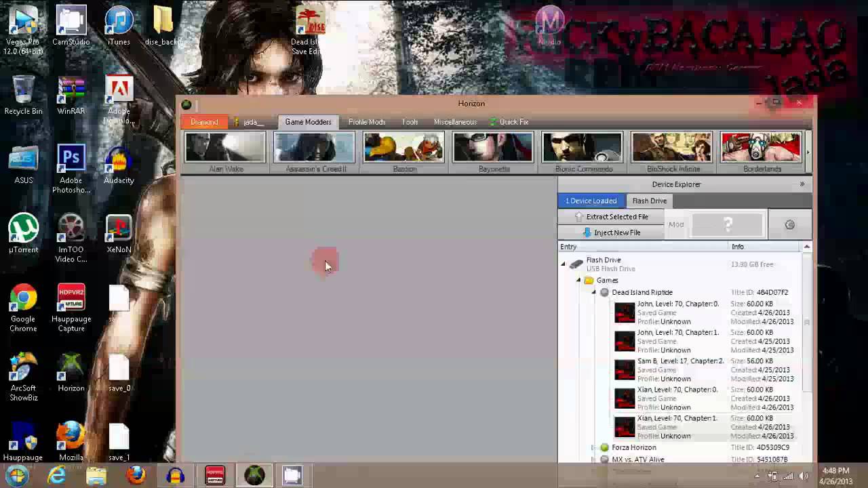868x488 pixels.
Task: Switch to the Game Modders tab
Action: click(308, 122)
